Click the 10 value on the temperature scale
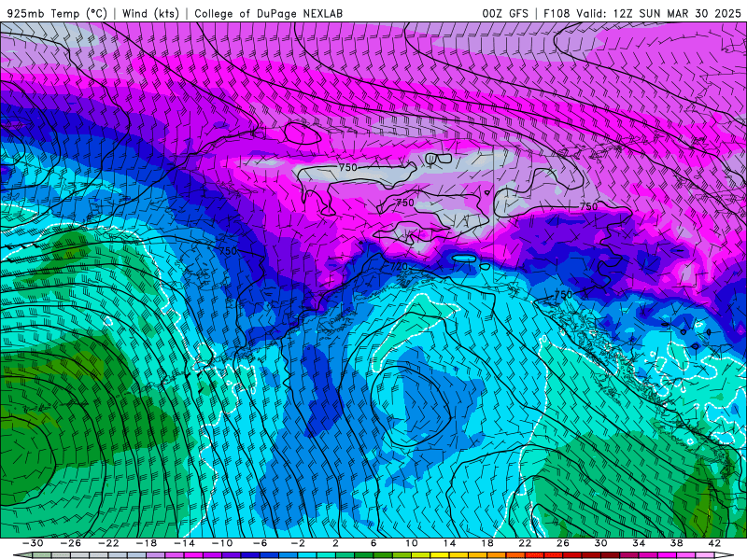This screenshot has width=747, height=560. pos(411,543)
